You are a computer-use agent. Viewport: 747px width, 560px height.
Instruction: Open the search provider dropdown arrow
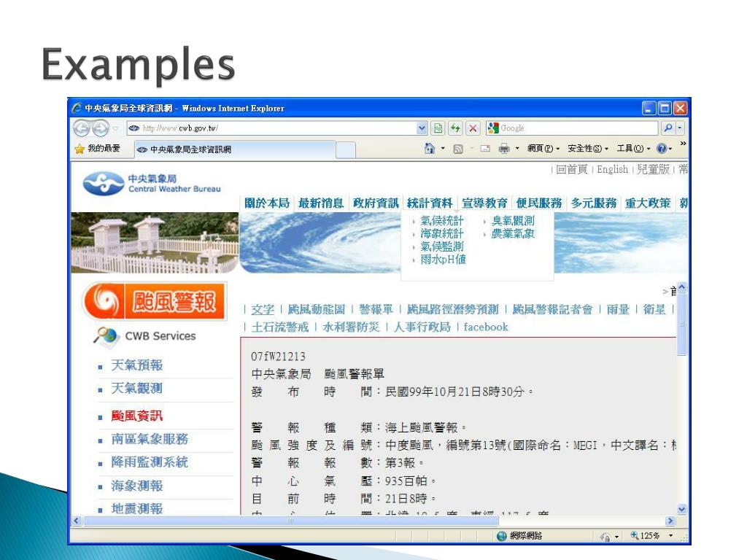pyautogui.click(x=680, y=128)
